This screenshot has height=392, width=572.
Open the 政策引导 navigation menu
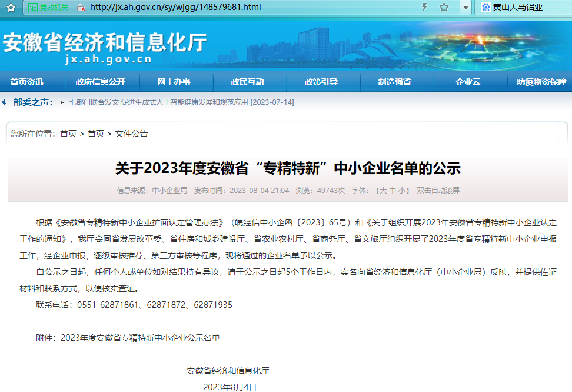click(321, 82)
